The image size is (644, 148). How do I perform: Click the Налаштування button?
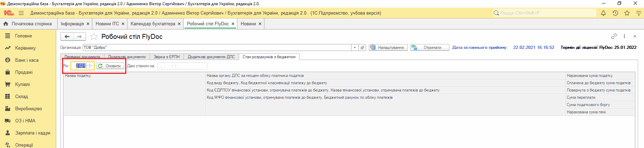click(388, 47)
